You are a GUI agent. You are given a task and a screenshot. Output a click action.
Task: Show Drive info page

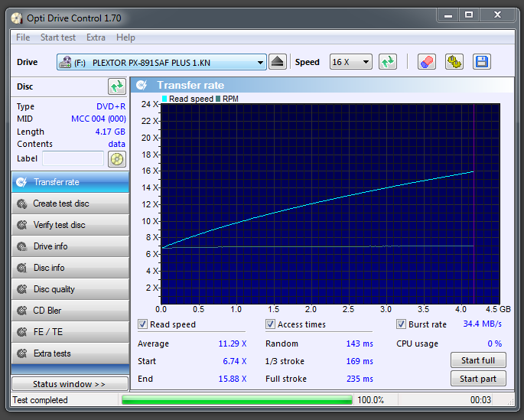pos(70,246)
